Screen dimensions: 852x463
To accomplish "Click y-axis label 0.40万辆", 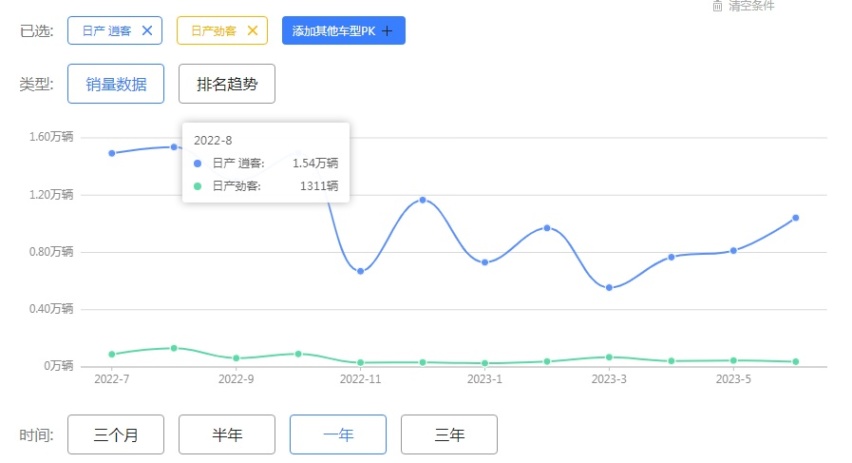I will tap(51, 309).
